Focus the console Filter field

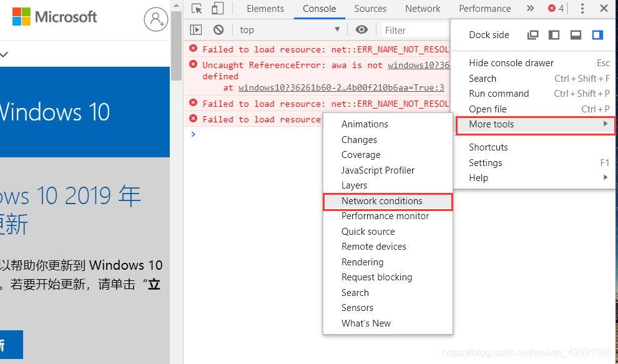pyautogui.click(x=416, y=31)
